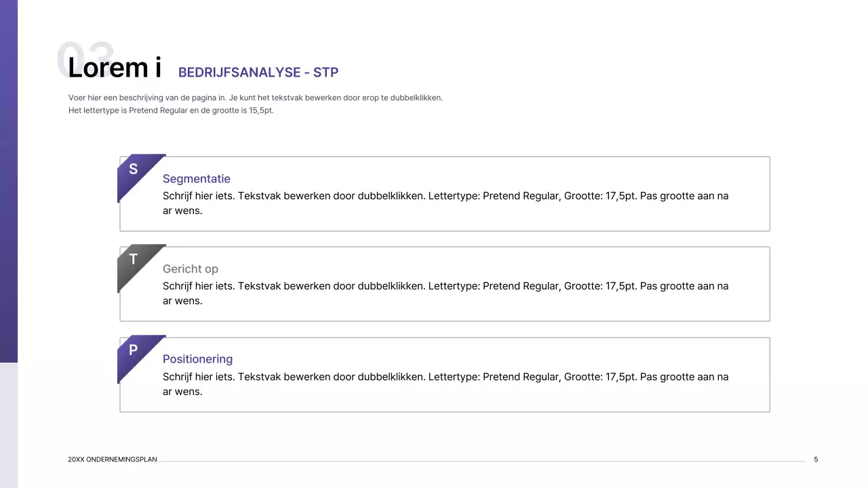The image size is (868, 488).
Task: Click the body text under Gericht op
Action: pyautogui.click(x=445, y=293)
